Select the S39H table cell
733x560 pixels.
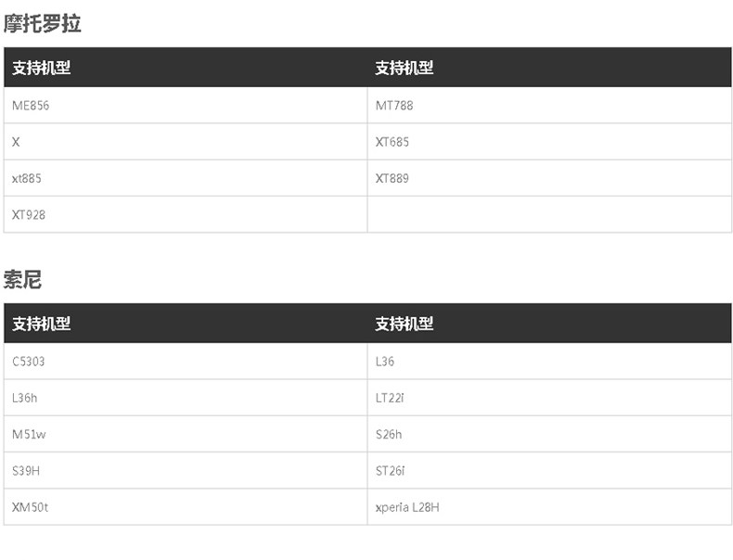(x=26, y=471)
